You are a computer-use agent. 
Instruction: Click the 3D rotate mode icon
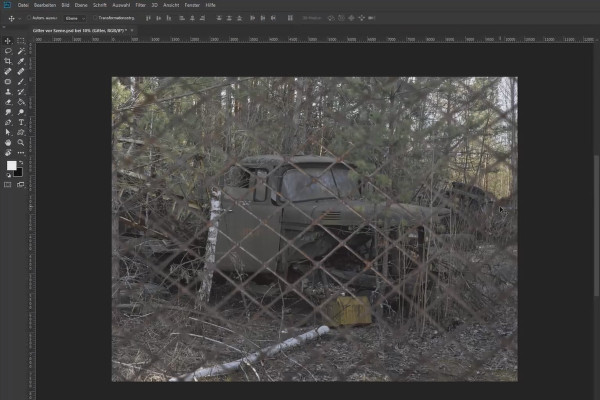[x=331, y=18]
